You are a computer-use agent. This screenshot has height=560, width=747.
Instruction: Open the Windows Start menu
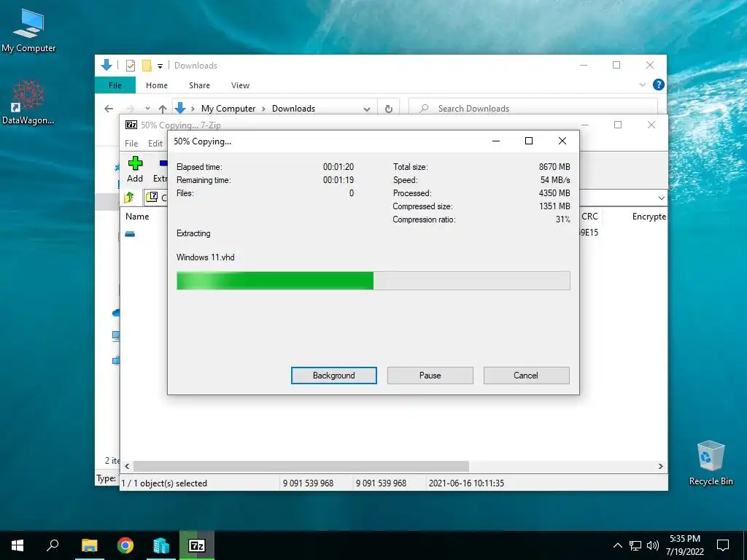(18, 545)
